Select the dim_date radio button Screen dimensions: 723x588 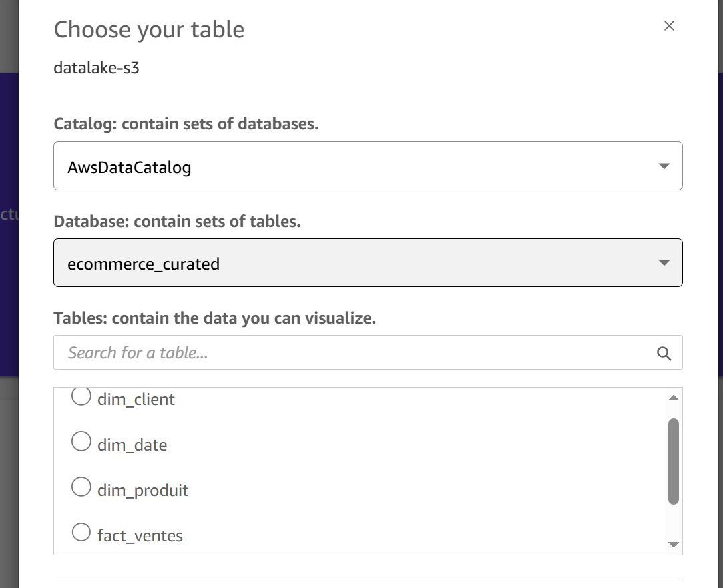tap(81, 441)
